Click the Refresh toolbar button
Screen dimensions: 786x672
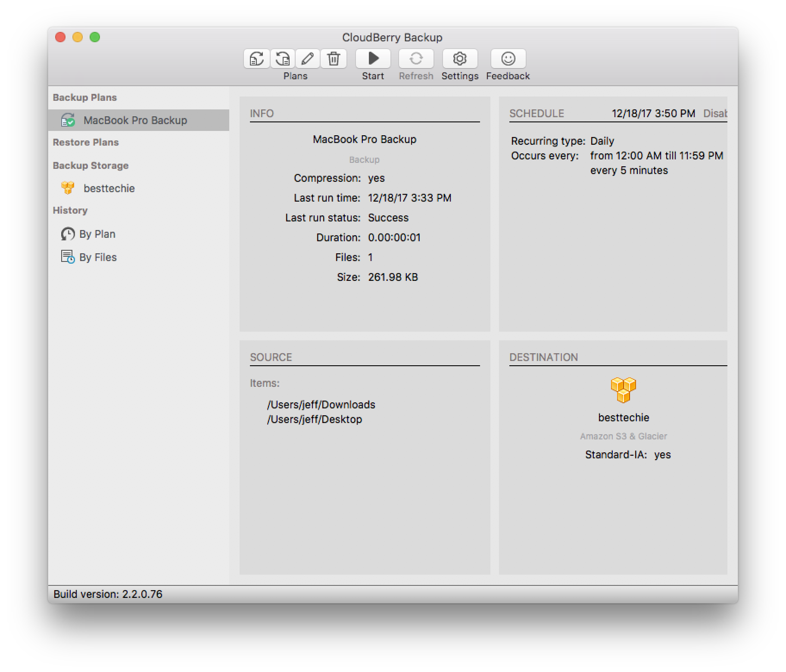[x=416, y=59]
